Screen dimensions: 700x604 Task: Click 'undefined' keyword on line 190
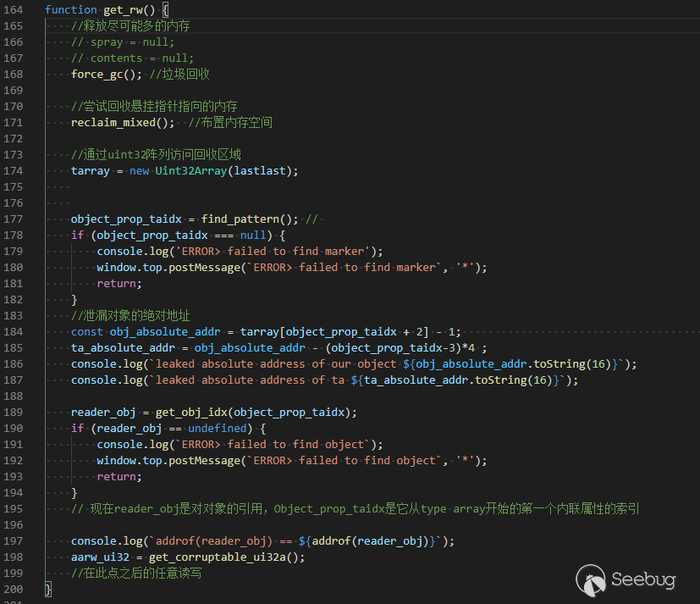[217, 428]
